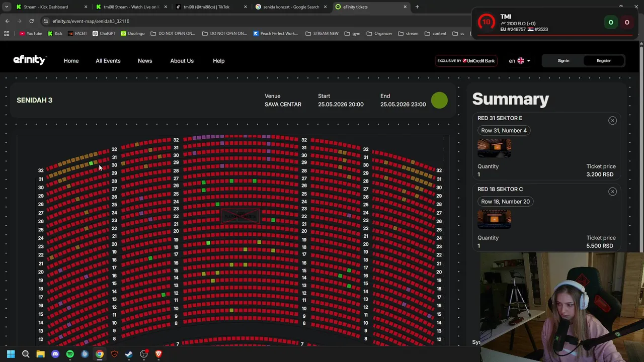Open Spotify from taskbar
The width and height of the screenshot is (644, 362).
pos(70,354)
